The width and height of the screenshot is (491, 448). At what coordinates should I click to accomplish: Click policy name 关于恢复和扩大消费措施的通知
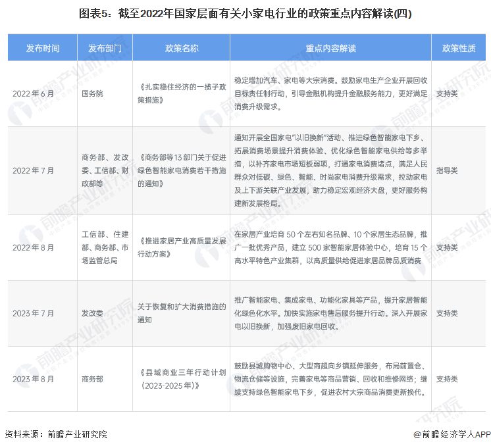(x=182, y=313)
